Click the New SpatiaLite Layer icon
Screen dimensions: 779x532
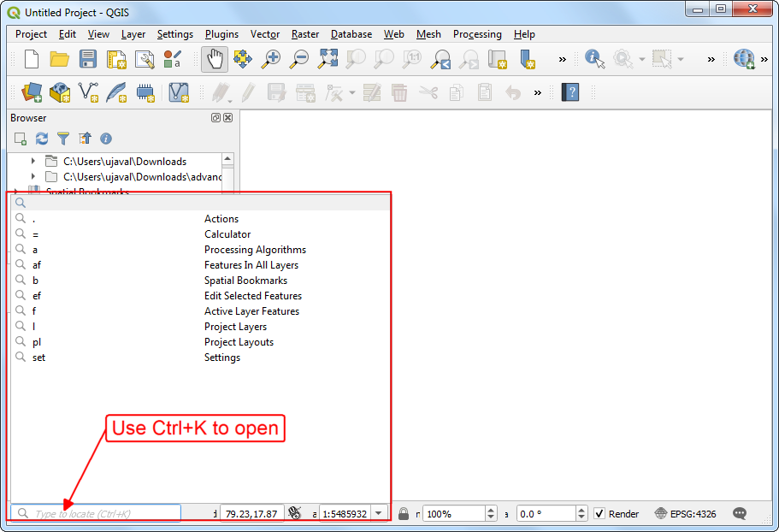coord(116,93)
